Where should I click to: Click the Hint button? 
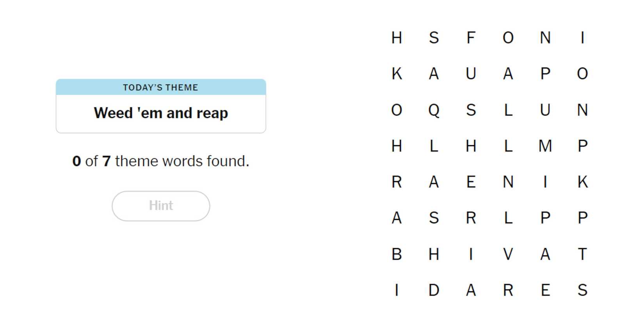point(161,206)
